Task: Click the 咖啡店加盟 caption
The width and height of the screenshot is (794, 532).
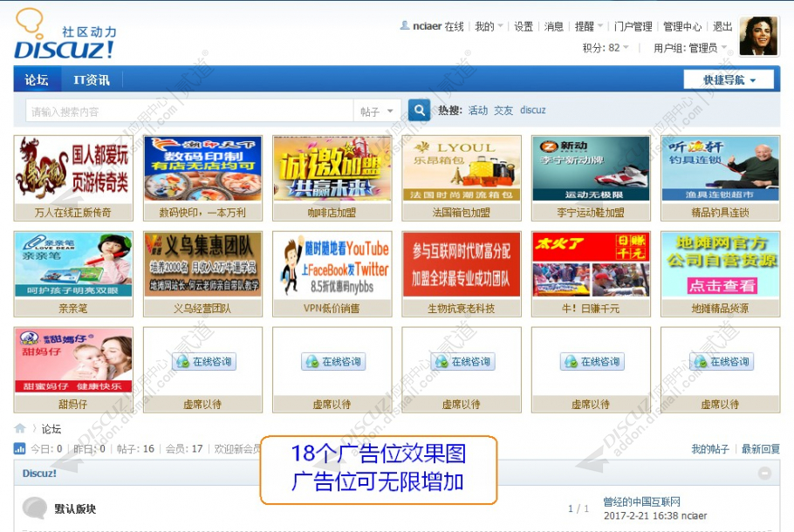Action: (332, 213)
